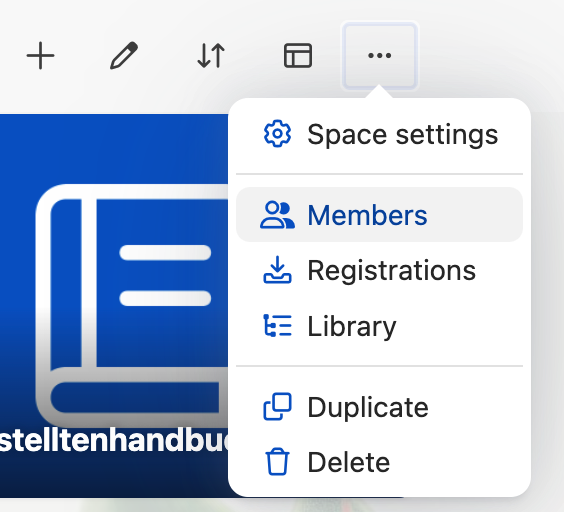Click the overlapping squares Duplicate icon

pos(277,407)
